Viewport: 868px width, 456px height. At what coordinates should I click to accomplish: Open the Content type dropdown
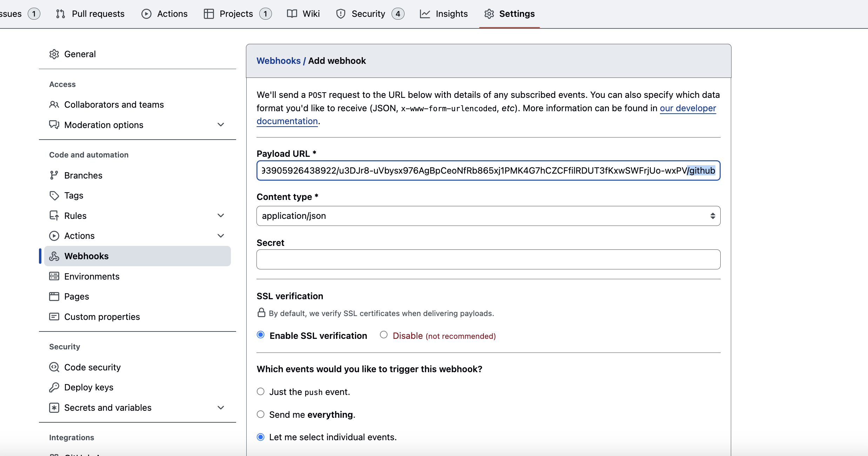[488, 216]
